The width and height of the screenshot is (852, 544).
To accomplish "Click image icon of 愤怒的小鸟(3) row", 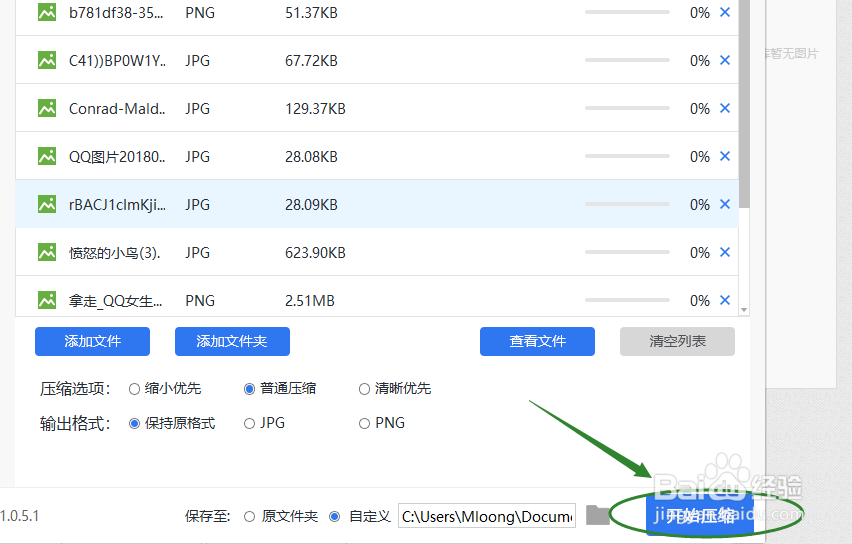I will coord(47,252).
